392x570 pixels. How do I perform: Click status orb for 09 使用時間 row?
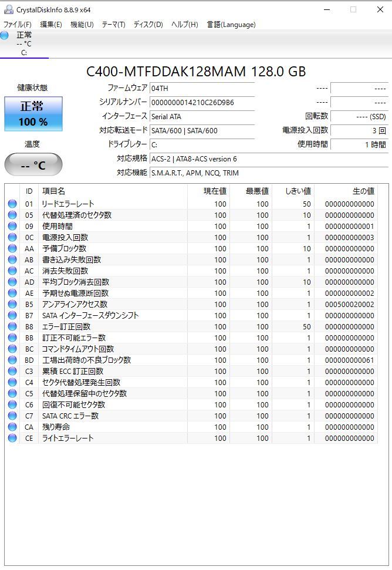[12, 226]
